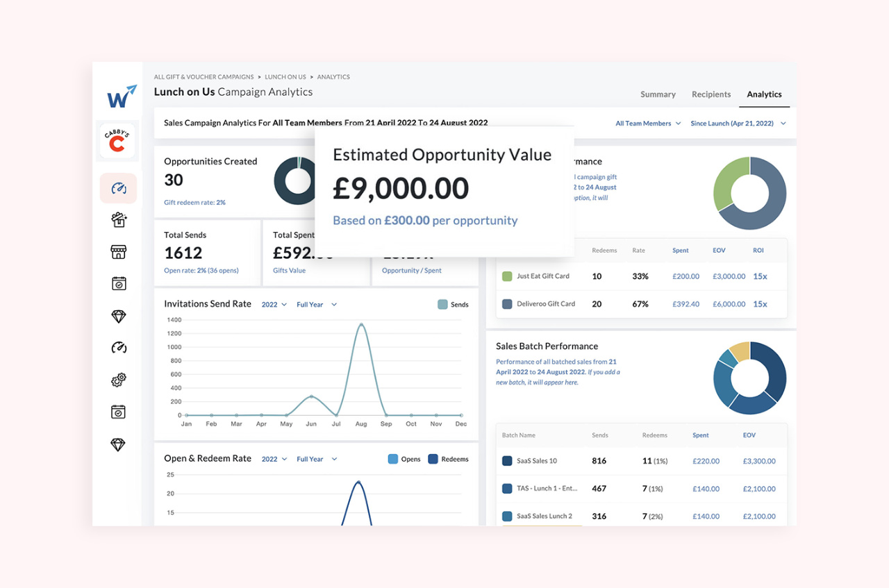
Task: Open the 2022 year dropdown for Open & Redeem Rate
Action: [x=274, y=459]
